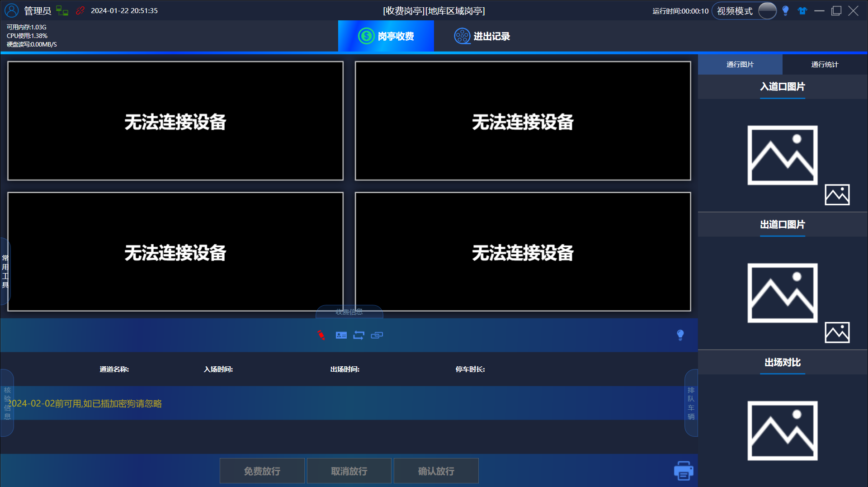Click the 取消放行 button
Viewport: 868px width, 487px height.
point(349,471)
